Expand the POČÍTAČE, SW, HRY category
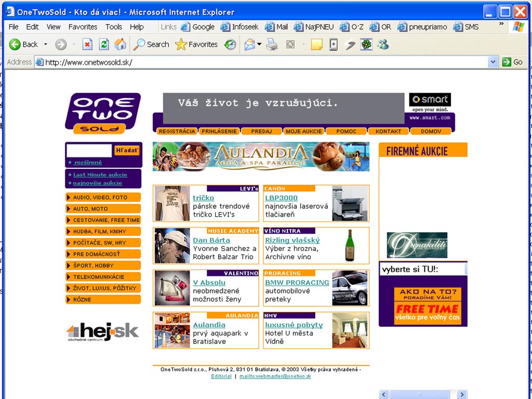 coord(103,243)
